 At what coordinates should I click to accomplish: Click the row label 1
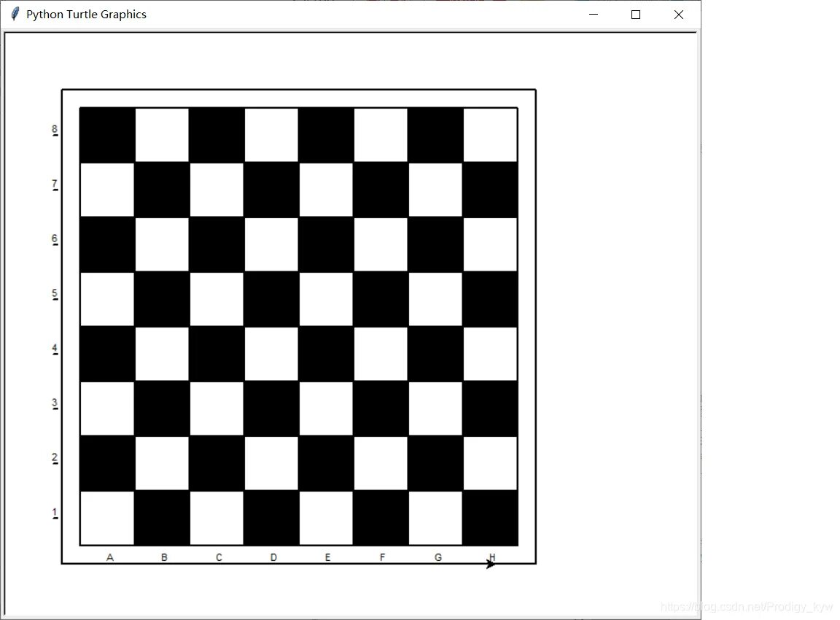[55, 513]
